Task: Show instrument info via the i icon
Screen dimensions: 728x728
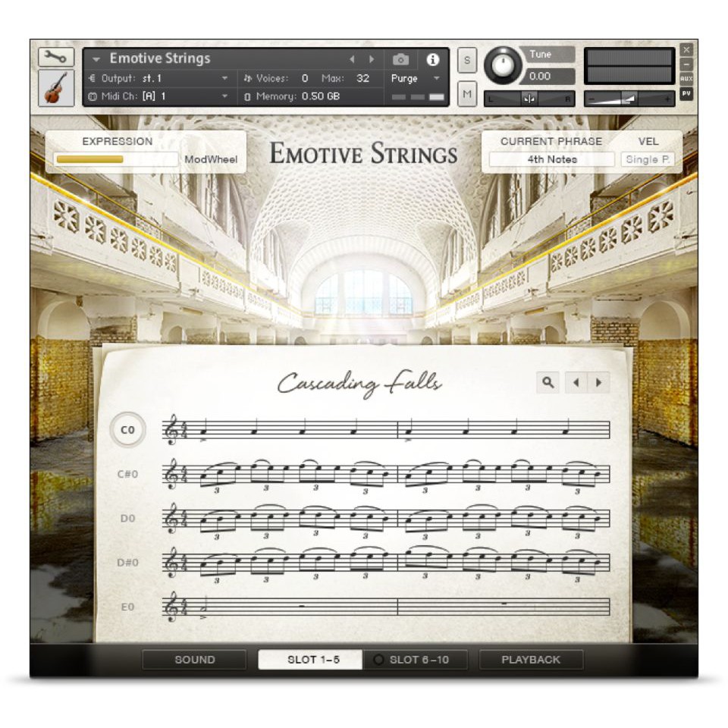Action: pos(433,59)
